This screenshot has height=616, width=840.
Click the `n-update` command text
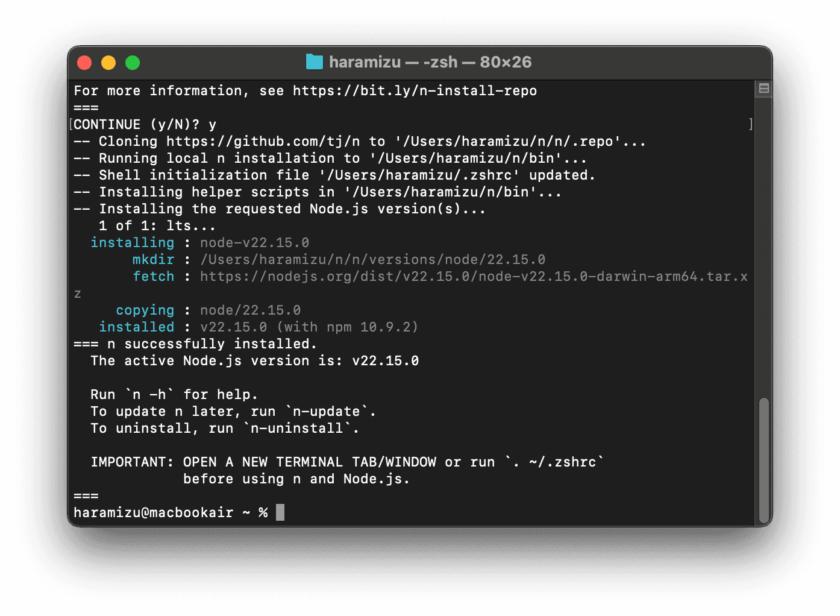tap(330, 412)
